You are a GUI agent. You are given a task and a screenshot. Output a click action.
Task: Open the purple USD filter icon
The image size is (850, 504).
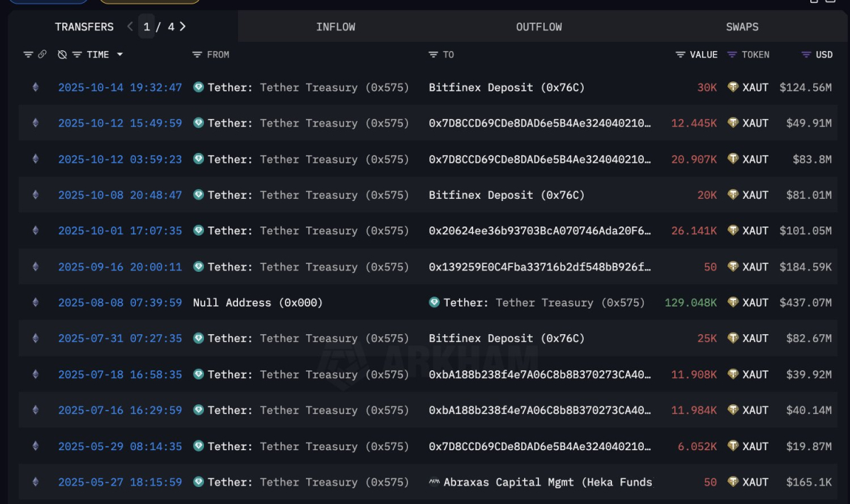pos(806,55)
